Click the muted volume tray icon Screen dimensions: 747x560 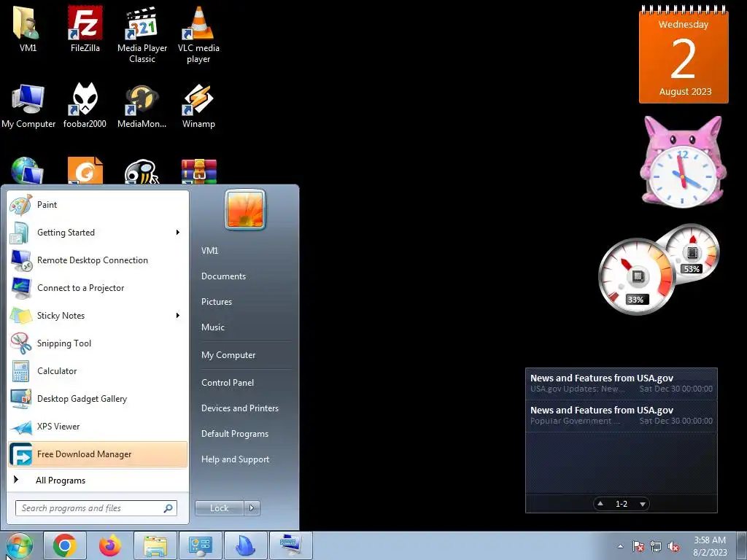pyautogui.click(x=673, y=547)
